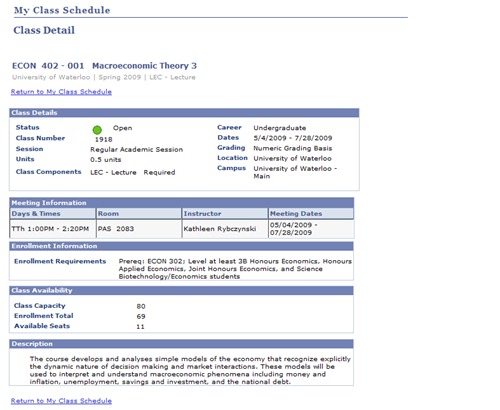Image resolution: width=500 pixels, height=410 pixels.
Task: Select the Instructor column header
Action: [225, 214]
